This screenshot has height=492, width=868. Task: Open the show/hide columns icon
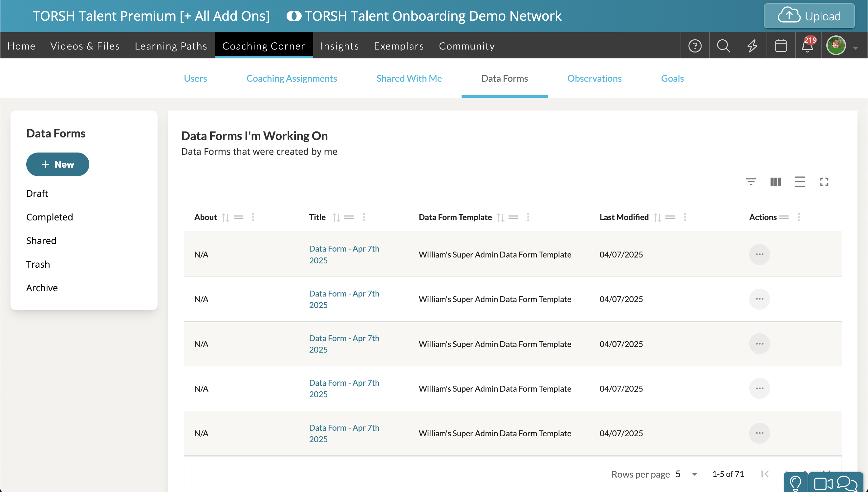click(775, 182)
